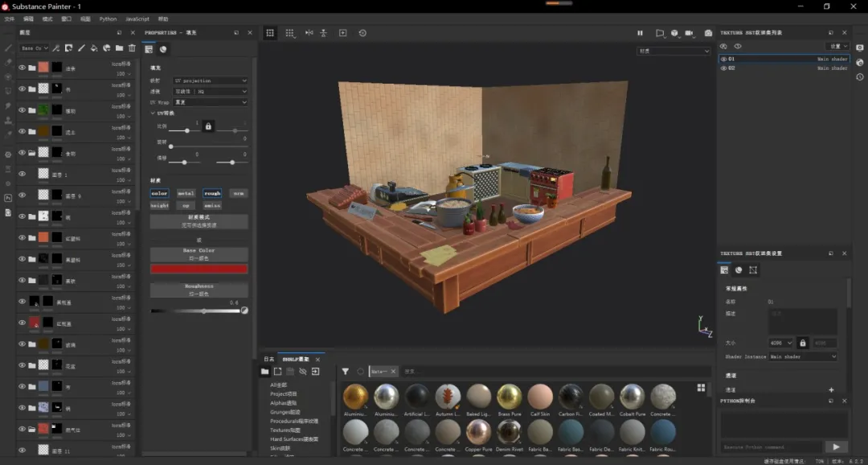Run Python command with play button
The height and width of the screenshot is (465, 868).
[836, 446]
